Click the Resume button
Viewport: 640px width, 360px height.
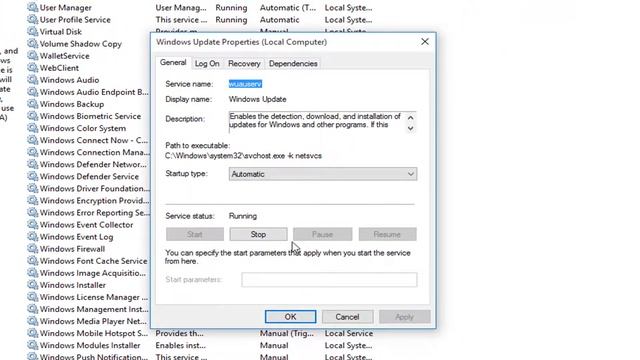point(387,234)
